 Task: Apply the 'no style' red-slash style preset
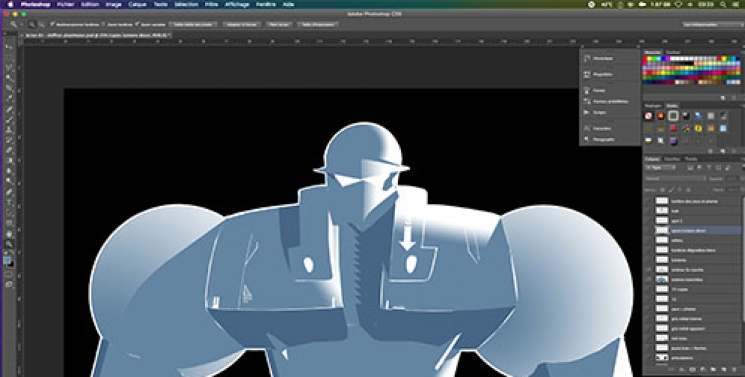pos(649,116)
